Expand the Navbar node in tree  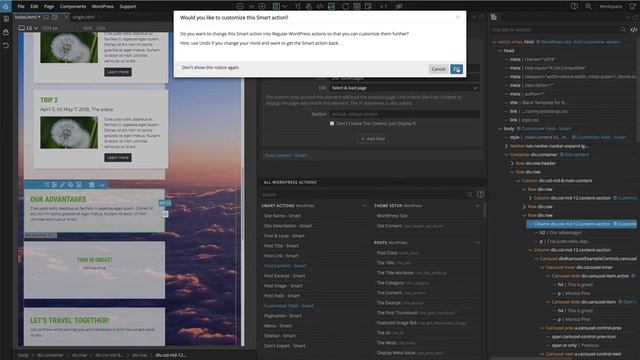click(x=506, y=146)
